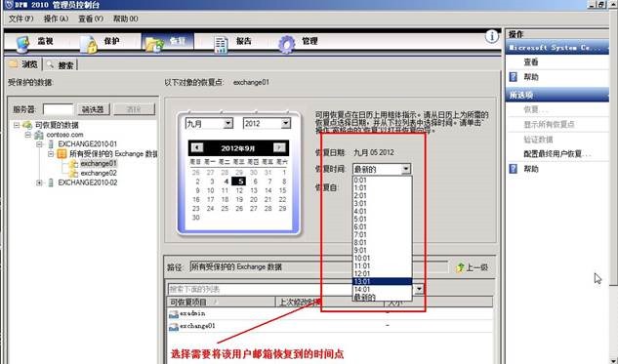618x364 pixels.
Task: Expand the EXCHANGE2010-02 node
Action: [x=39, y=182]
